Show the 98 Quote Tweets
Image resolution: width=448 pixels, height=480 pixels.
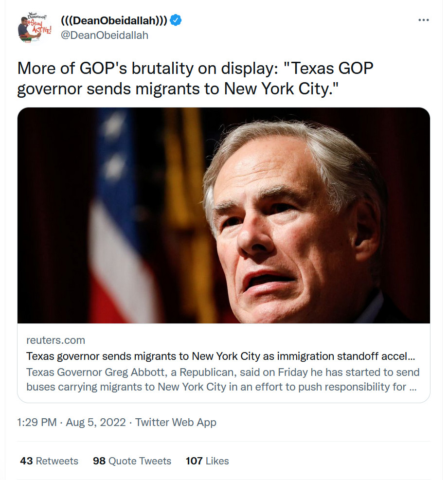pyautogui.click(x=132, y=461)
